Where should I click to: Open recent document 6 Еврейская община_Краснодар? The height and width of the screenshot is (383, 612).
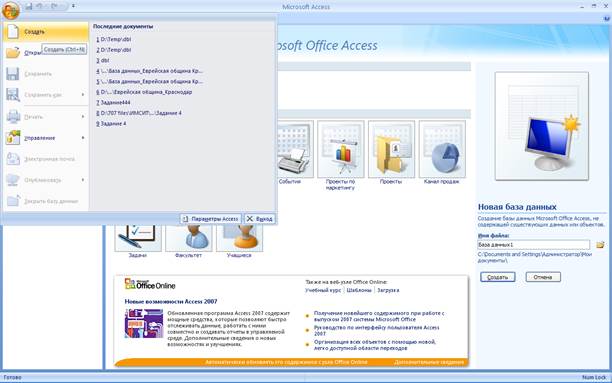[x=144, y=92]
